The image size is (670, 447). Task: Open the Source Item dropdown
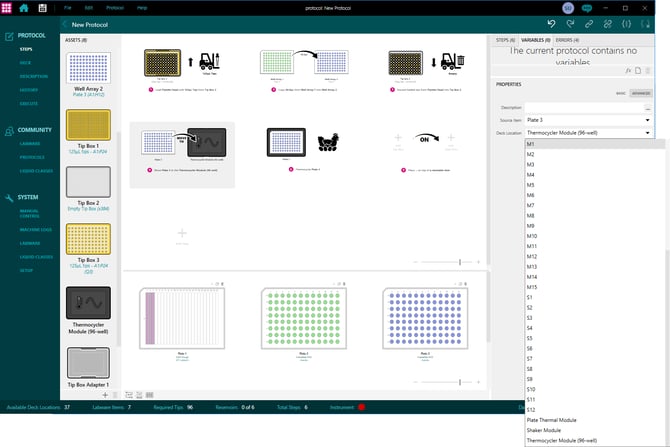(x=588, y=120)
